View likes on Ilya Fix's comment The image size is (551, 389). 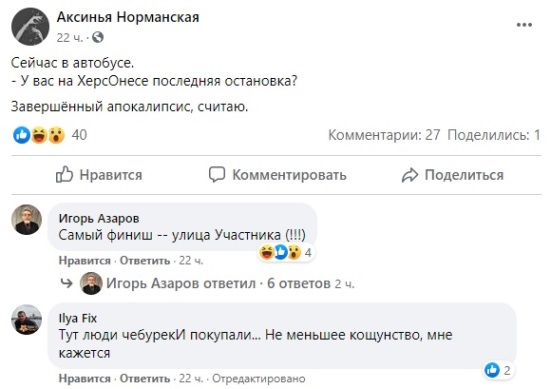click(x=498, y=370)
